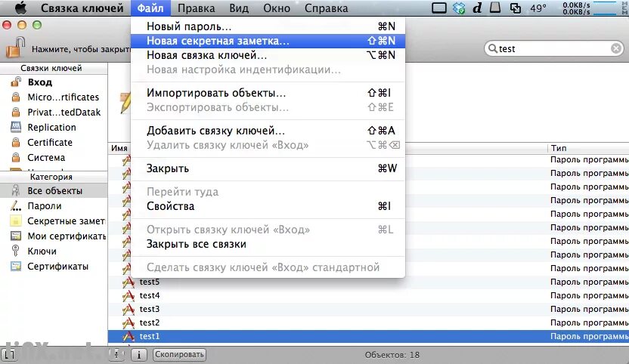Click the display icon in menu bar
Screen dimensions: 629x364
pyautogui.click(x=438, y=8)
